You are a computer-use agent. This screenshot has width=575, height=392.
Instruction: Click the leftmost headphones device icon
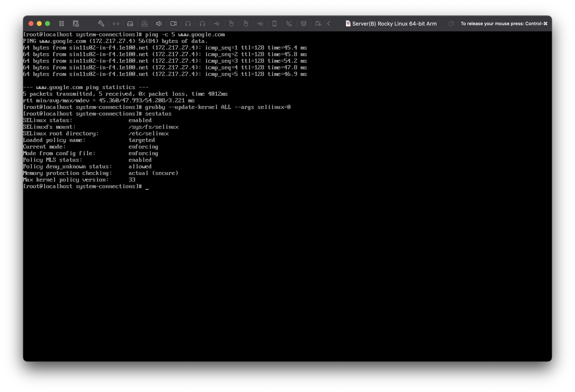pyautogui.click(x=188, y=24)
